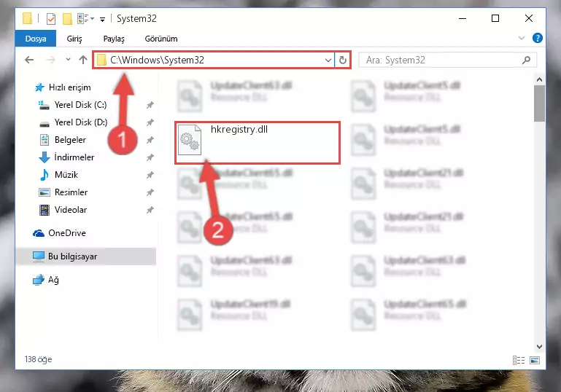Click the Back navigation arrow
Image resolution: width=561 pixels, height=392 pixels.
(29, 60)
